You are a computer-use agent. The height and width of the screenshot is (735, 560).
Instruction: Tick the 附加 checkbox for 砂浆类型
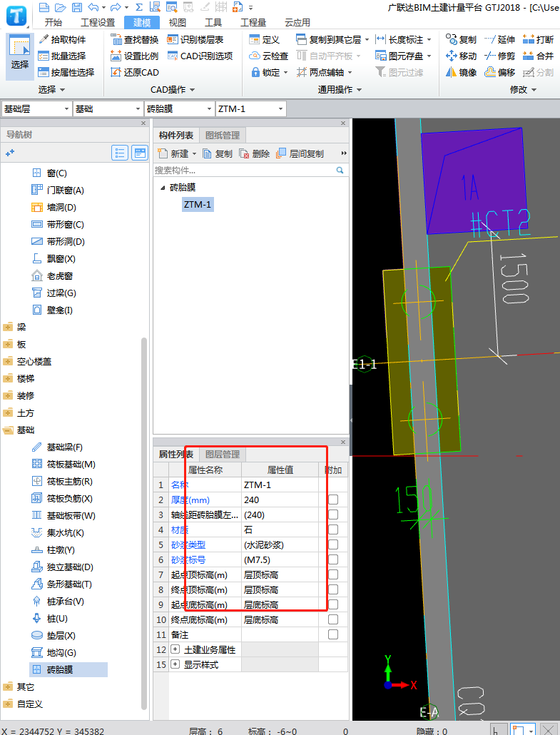click(x=333, y=544)
